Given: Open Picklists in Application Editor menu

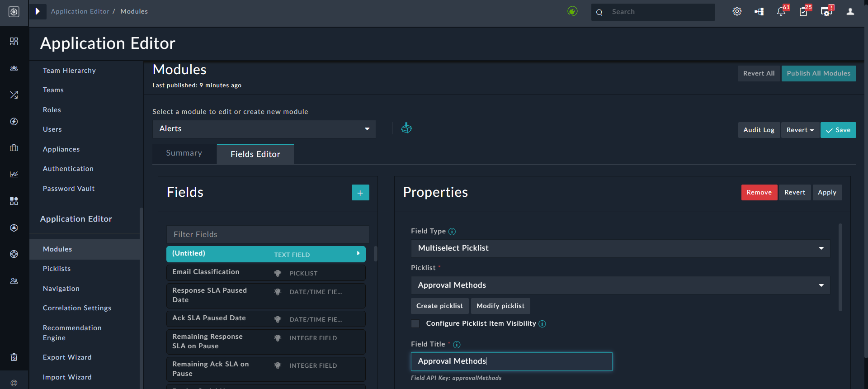Looking at the screenshot, I should [57, 269].
